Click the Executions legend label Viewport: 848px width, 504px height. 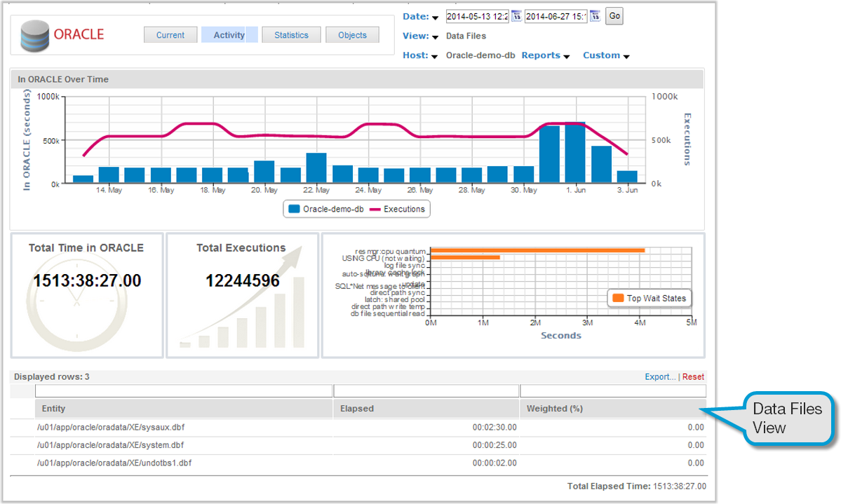tap(404, 209)
